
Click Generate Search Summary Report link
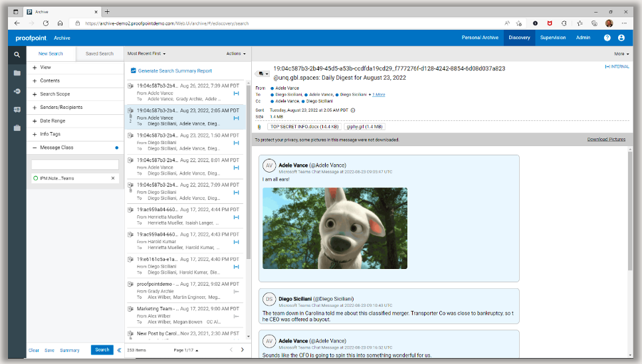[x=175, y=71]
